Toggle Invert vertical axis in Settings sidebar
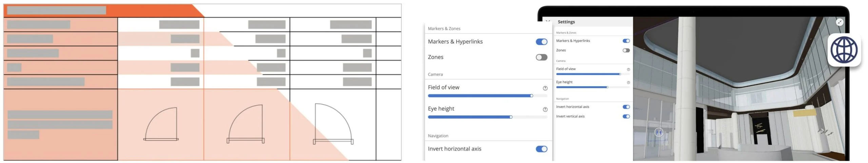This screenshot has height=163, width=868. [626, 116]
